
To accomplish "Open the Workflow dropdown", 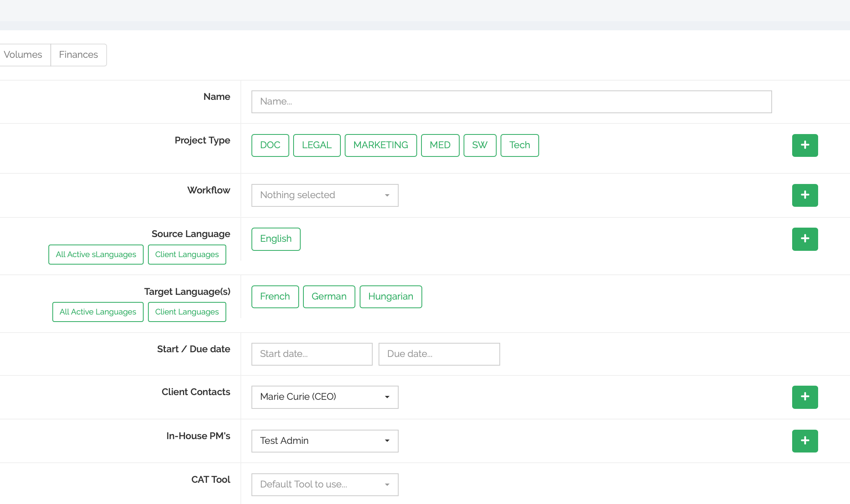I will [325, 195].
